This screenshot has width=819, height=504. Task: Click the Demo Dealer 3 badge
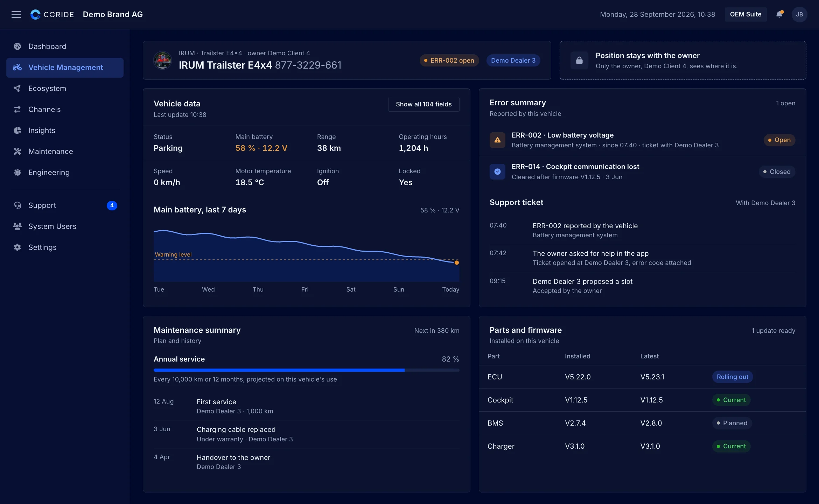[513, 60]
